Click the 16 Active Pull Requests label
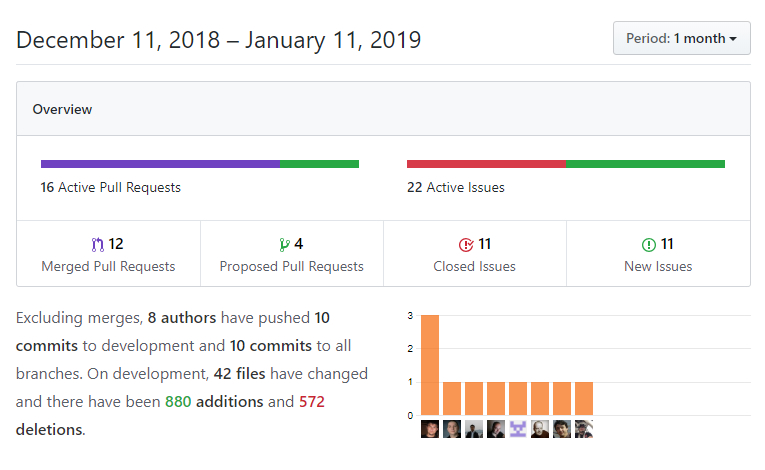This screenshot has height=470, width=765. (x=110, y=187)
